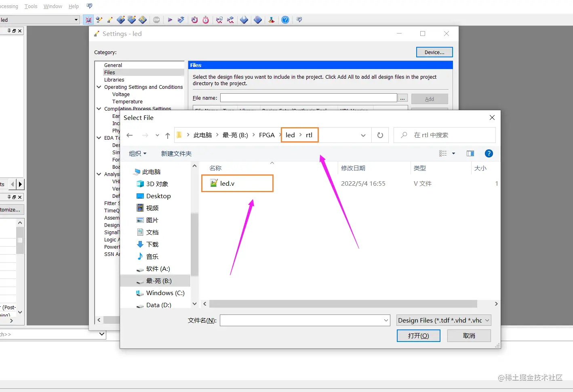Click the speech bubble icon on the toolbar

click(x=299, y=20)
